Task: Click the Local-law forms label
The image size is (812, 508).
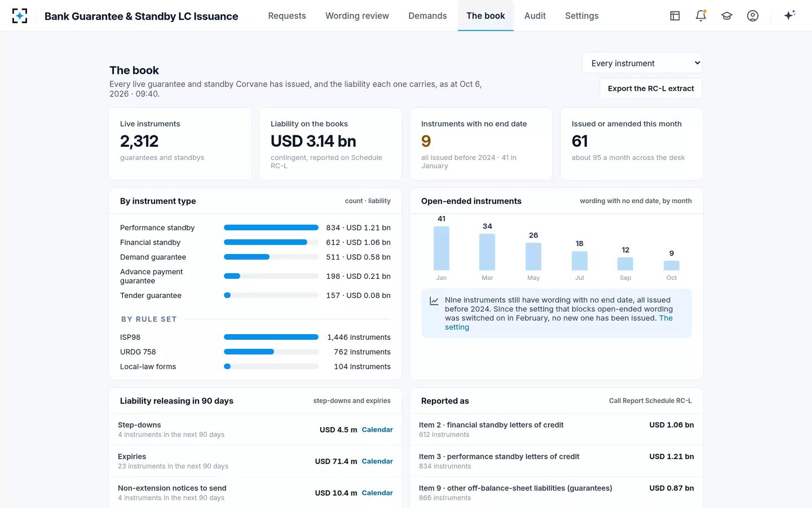Action: (148, 366)
